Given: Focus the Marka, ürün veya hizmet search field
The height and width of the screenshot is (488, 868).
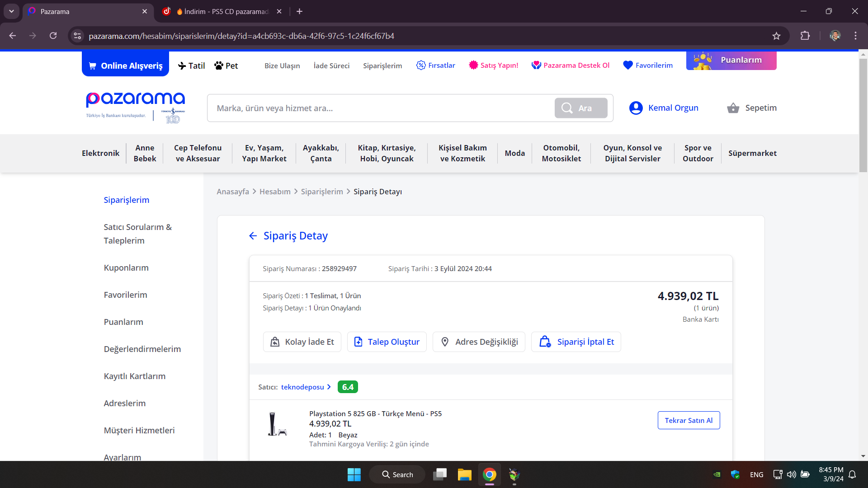Looking at the screenshot, I should pyautogui.click(x=380, y=108).
